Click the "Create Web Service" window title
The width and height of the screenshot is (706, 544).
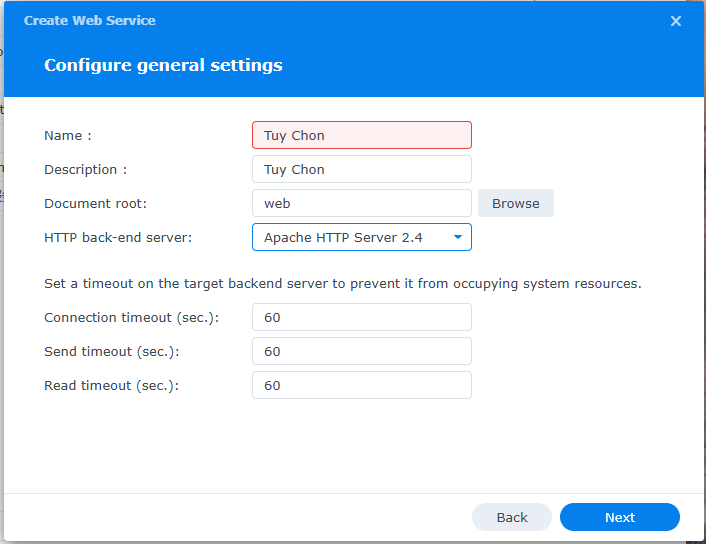(90, 20)
